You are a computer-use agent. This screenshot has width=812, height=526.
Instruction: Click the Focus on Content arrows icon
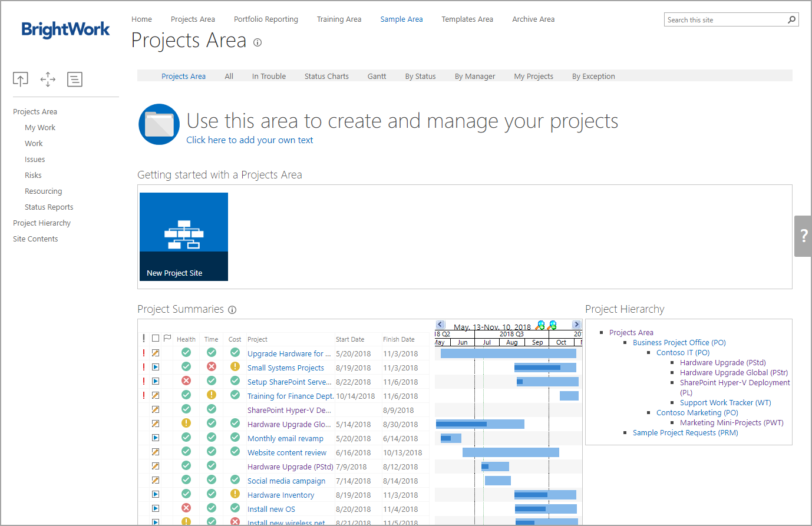[x=48, y=79]
